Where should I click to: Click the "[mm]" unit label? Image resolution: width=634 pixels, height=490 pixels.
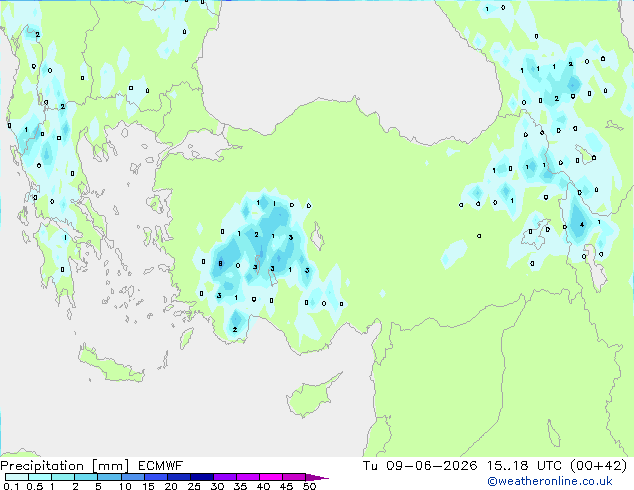coord(110,466)
